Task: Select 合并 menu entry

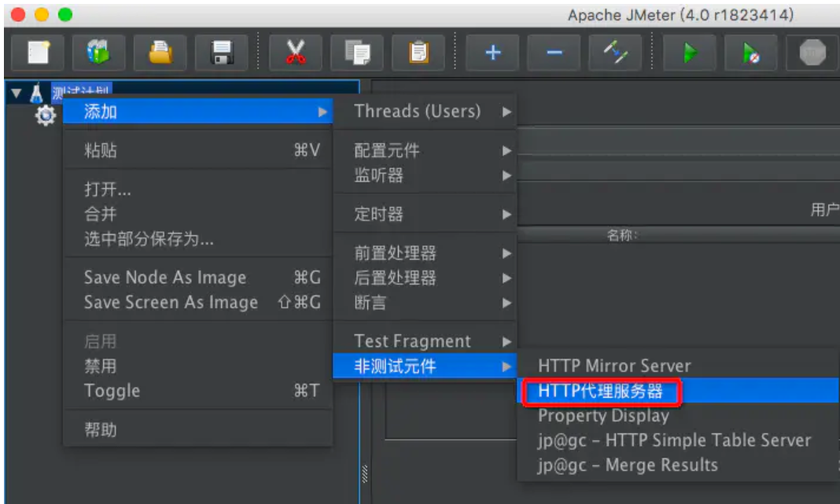Action: coord(197,214)
